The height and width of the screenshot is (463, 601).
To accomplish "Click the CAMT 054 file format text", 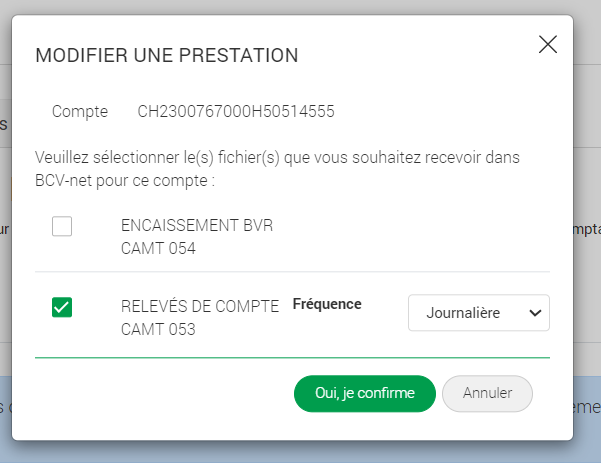I will (x=158, y=249).
